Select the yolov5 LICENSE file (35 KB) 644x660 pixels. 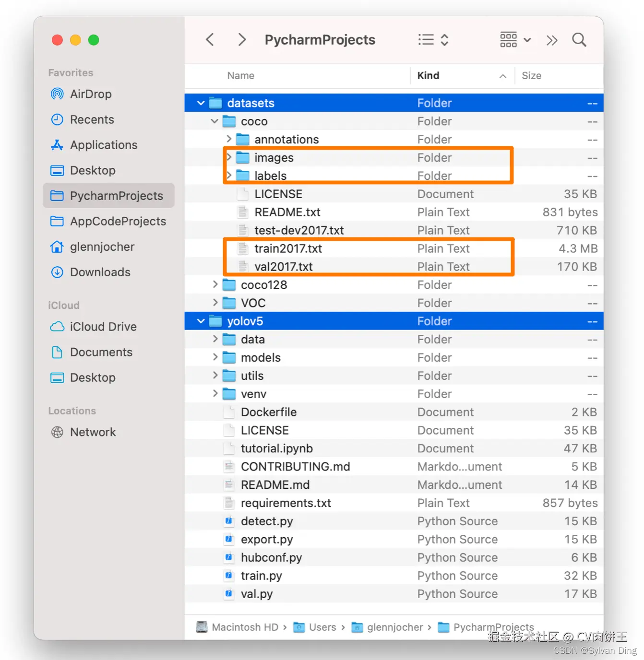pyautogui.click(x=394, y=430)
